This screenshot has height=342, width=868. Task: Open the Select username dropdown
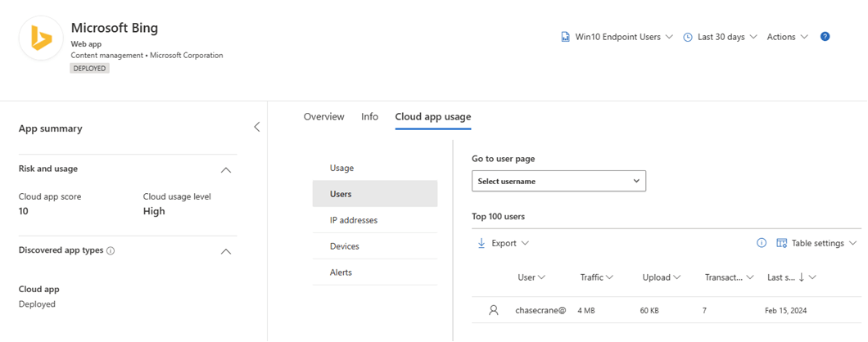coord(558,181)
